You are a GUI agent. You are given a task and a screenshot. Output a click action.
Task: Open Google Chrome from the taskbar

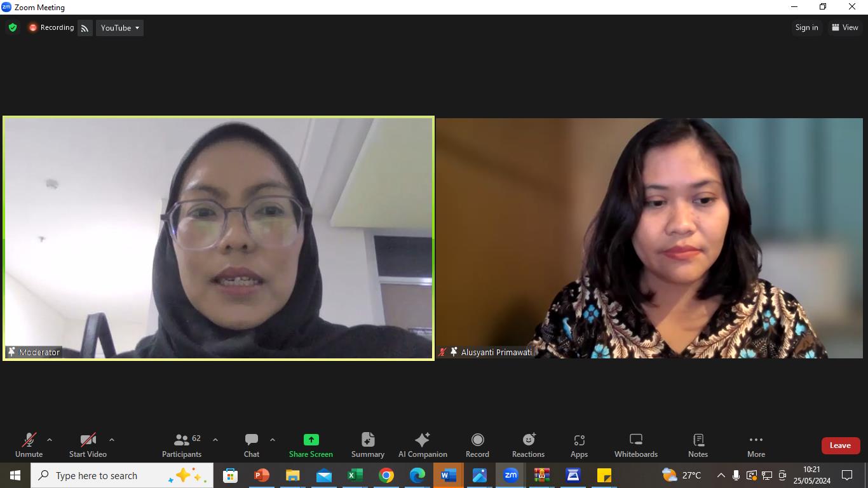pos(386,475)
